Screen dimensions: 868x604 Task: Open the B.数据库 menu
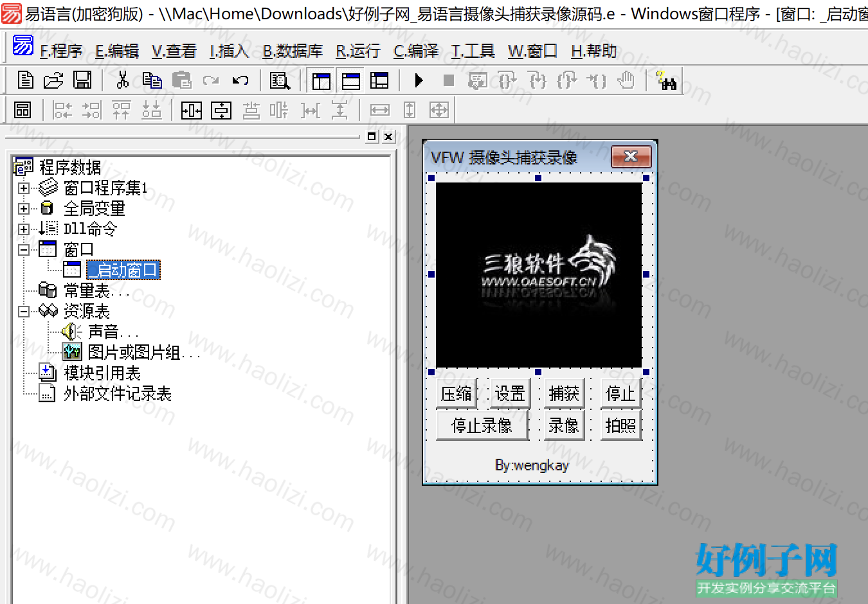click(x=293, y=51)
